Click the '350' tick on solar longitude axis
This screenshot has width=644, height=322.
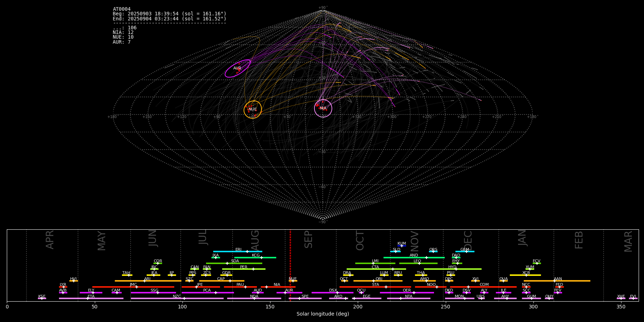[x=621, y=307]
